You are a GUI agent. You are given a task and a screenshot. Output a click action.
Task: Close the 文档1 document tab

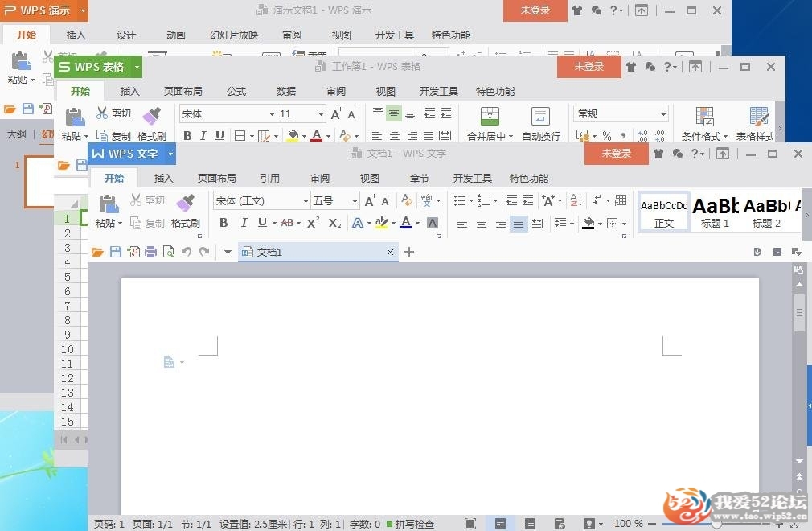click(390, 253)
